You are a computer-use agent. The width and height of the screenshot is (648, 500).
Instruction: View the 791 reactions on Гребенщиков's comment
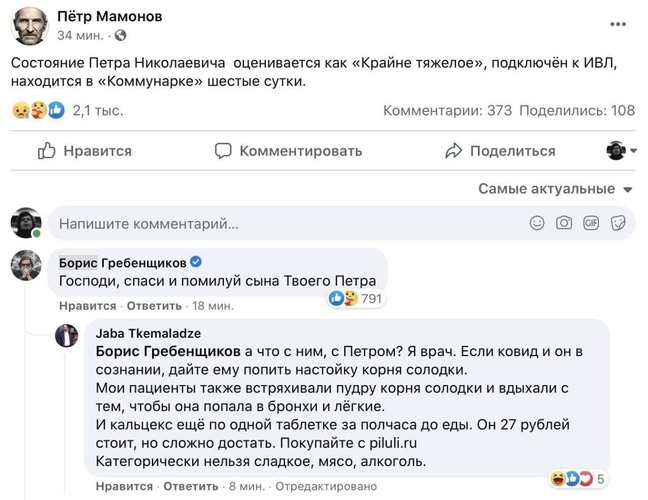[x=357, y=298]
